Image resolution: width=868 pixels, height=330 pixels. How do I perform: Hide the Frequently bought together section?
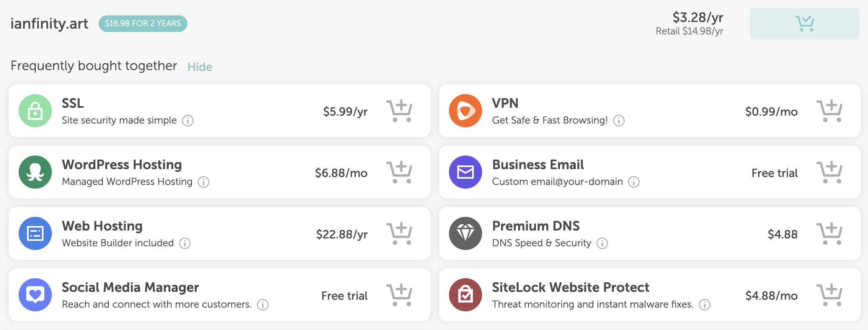(x=200, y=67)
